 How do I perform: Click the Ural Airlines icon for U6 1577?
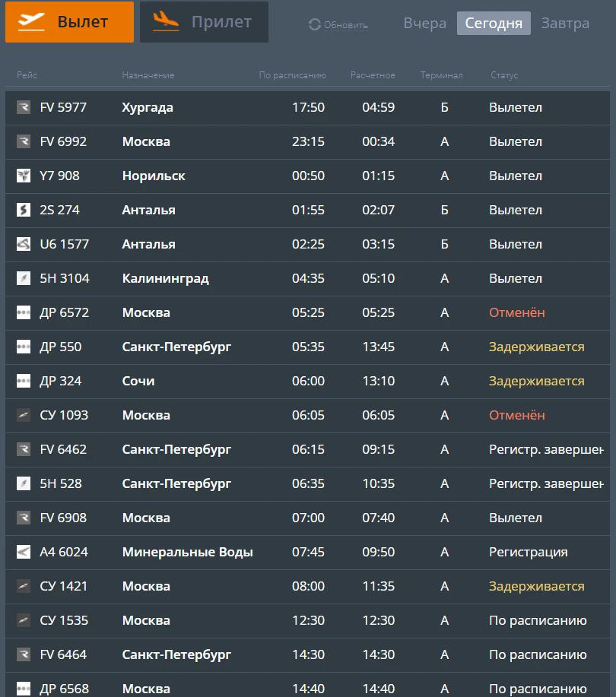[x=24, y=244]
